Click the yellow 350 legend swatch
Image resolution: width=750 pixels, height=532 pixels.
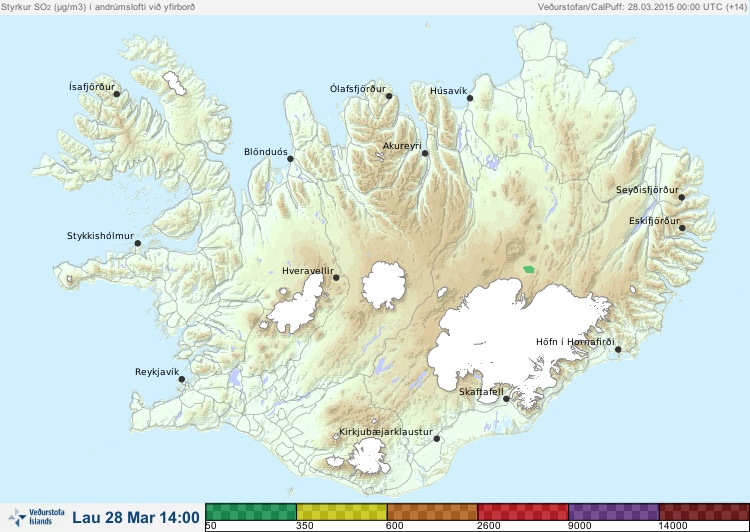click(342, 512)
